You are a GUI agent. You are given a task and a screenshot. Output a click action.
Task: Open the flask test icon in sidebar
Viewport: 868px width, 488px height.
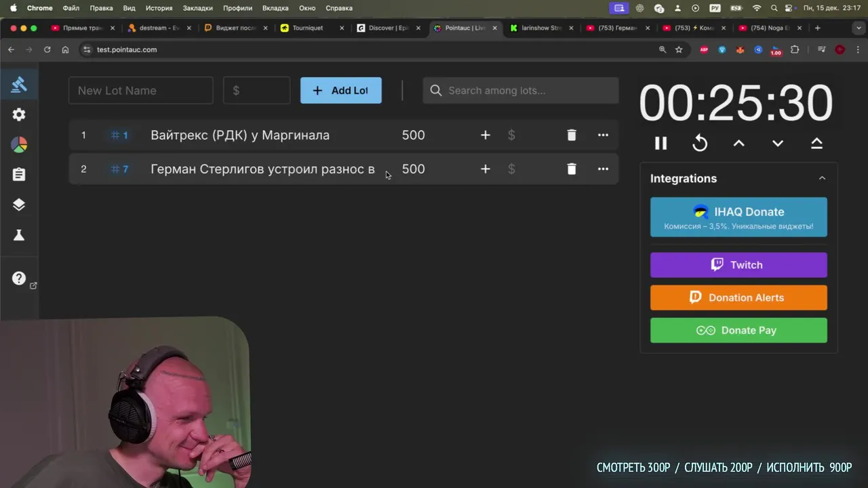pyautogui.click(x=19, y=235)
